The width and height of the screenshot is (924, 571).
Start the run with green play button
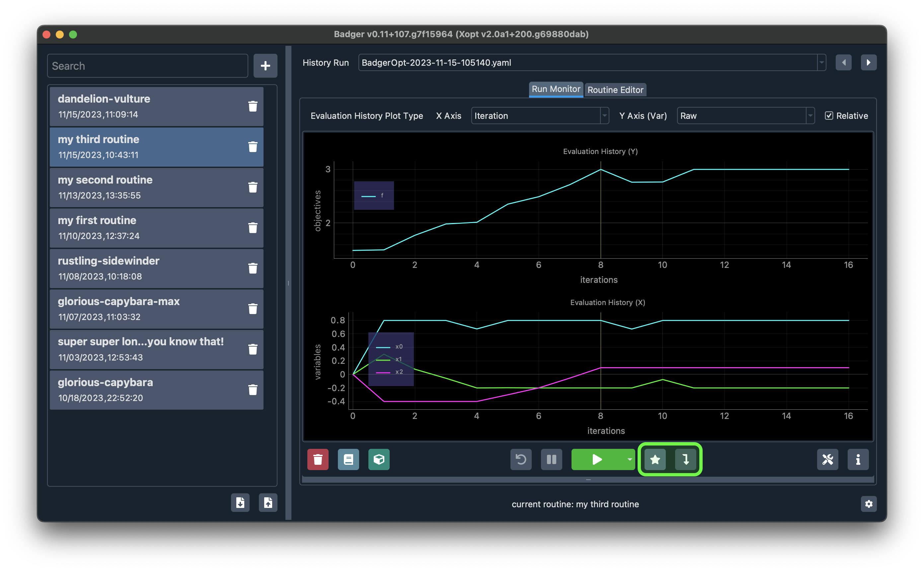(597, 459)
